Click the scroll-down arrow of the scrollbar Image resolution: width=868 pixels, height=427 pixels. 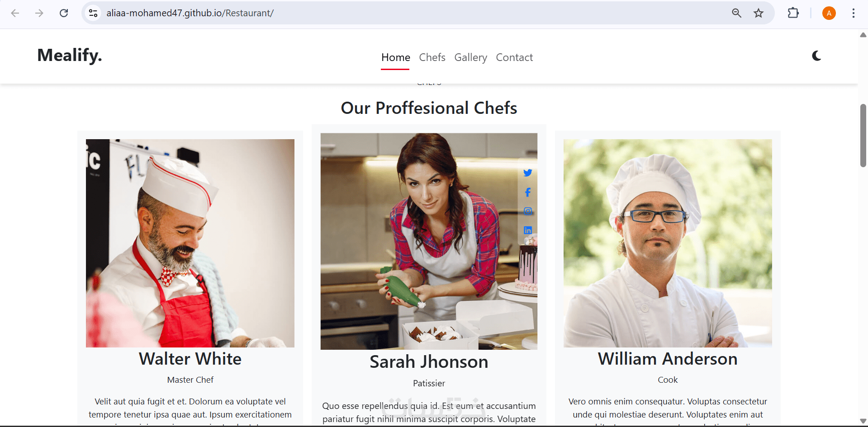pyautogui.click(x=863, y=421)
